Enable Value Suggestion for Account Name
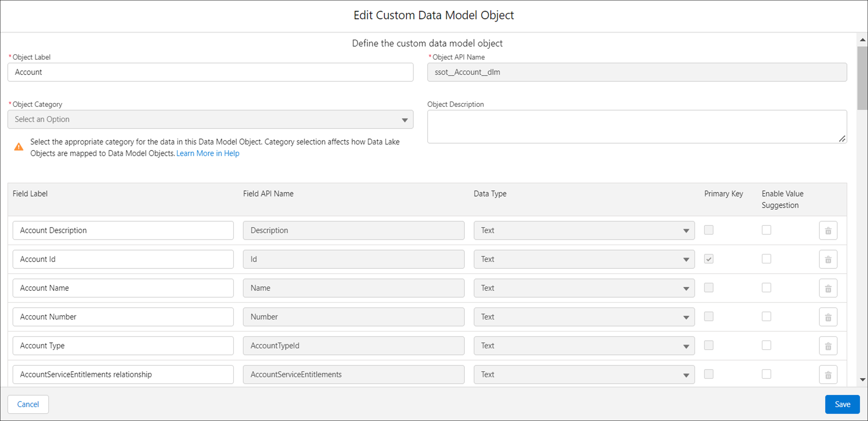 coord(766,287)
